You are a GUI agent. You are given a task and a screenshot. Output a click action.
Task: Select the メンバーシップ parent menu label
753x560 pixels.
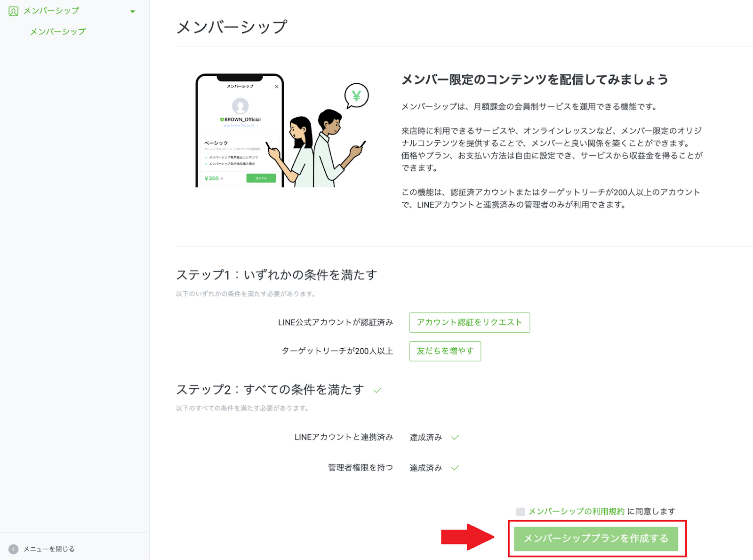(51, 10)
